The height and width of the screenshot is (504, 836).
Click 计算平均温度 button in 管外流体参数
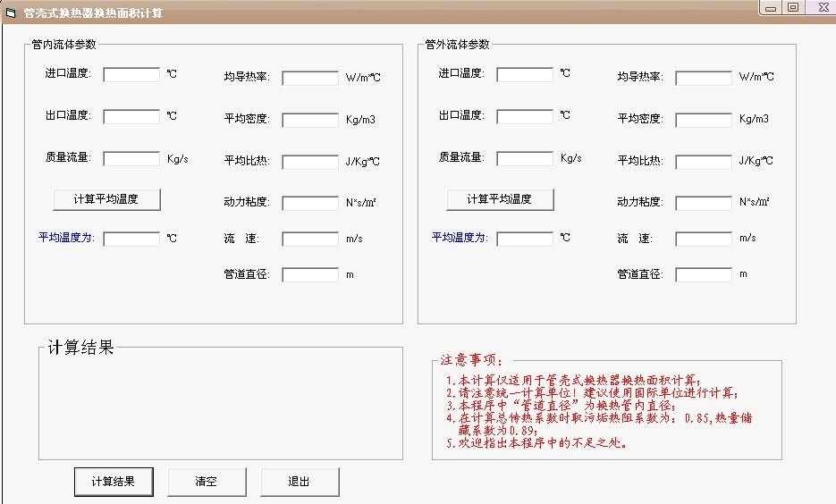(500, 199)
